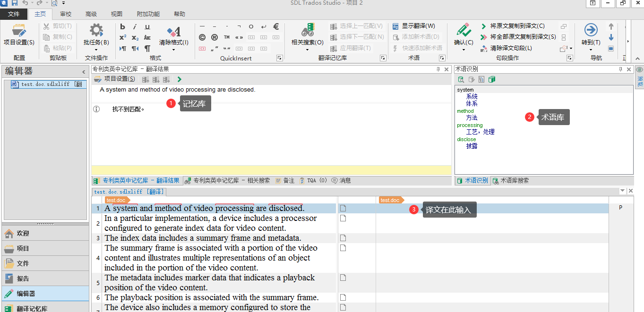Insert the Euro symbol from QuickInsert
This screenshot has height=312, width=644.
pyautogui.click(x=276, y=27)
